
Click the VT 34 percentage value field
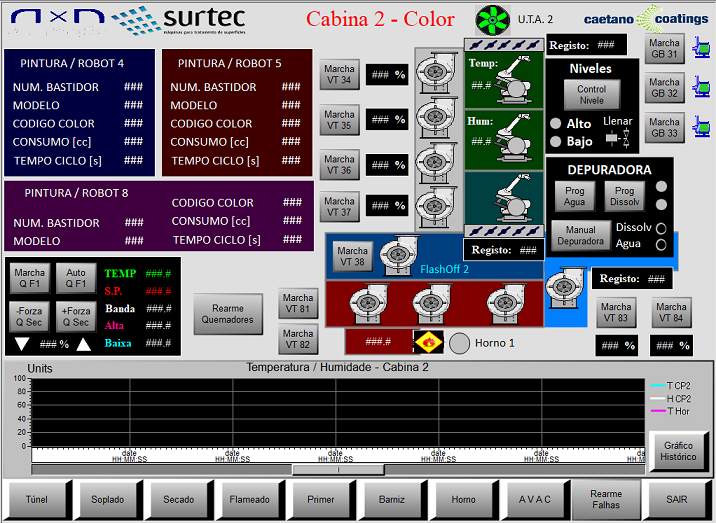(386, 75)
